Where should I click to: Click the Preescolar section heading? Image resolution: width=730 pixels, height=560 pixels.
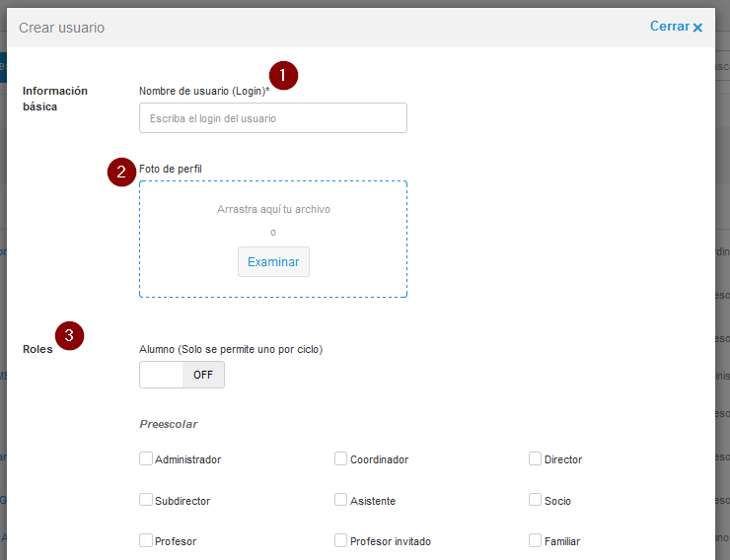point(169,424)
